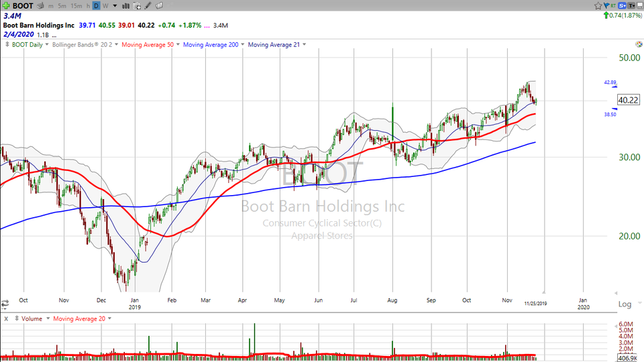Click the 42.89 upper band marker

point(610,82)
